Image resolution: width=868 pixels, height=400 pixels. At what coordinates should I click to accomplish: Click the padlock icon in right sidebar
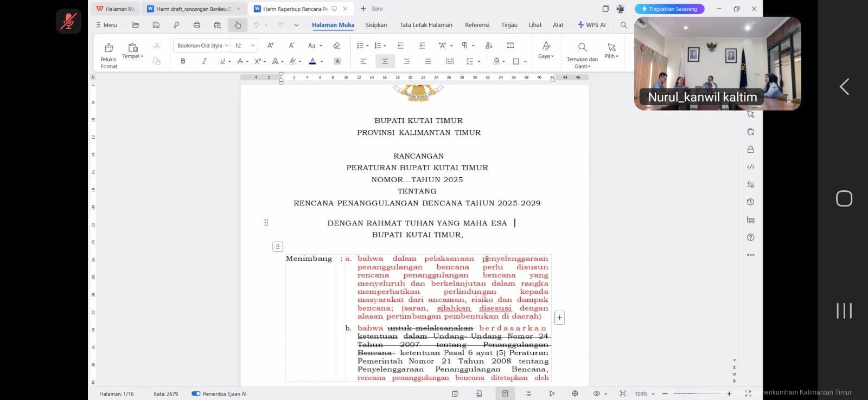tap(751, 150)
